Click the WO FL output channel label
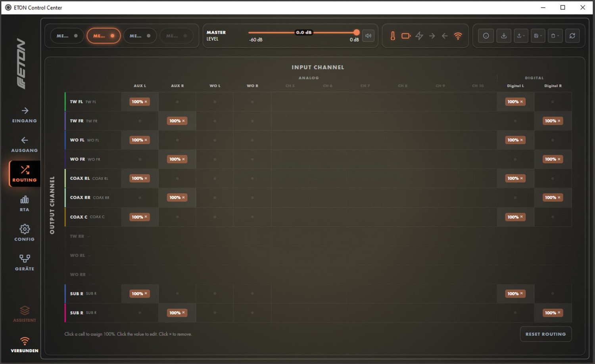 77,140
